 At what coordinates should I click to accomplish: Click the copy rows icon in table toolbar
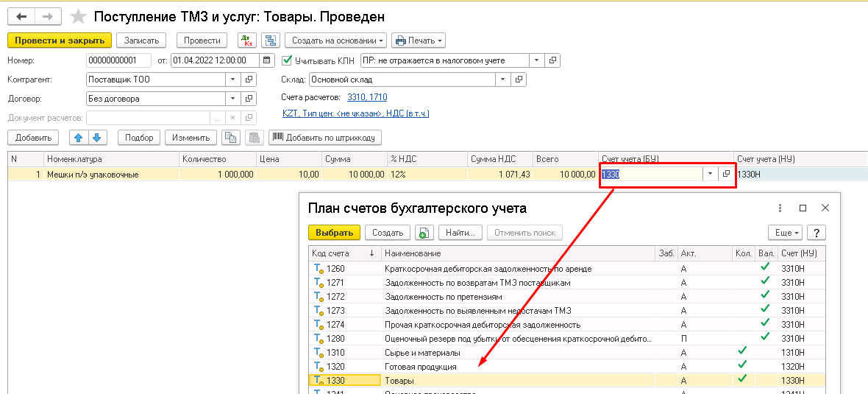pos(231,138)
